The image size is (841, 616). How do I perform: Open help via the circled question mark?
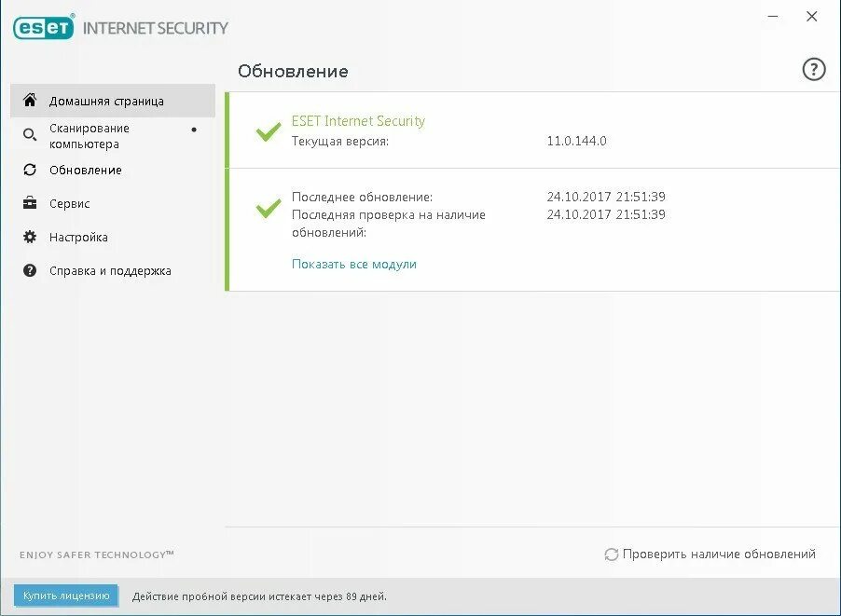pyautogui.click(x=814, y=69)
